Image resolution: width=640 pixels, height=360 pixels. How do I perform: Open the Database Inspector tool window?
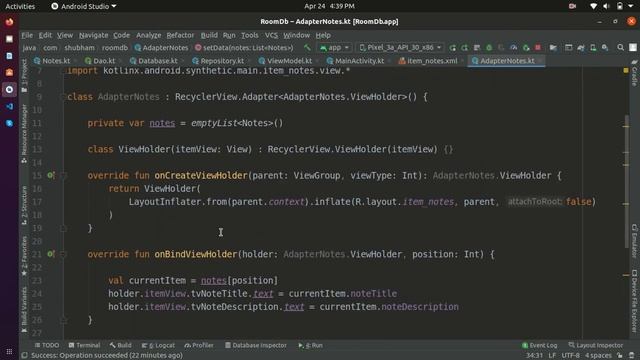[256, 345]
